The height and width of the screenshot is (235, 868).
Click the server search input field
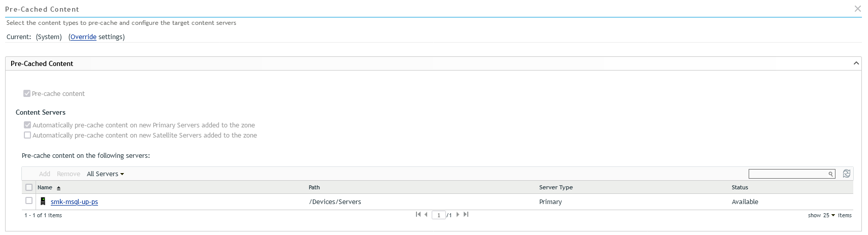click(787, 174)
